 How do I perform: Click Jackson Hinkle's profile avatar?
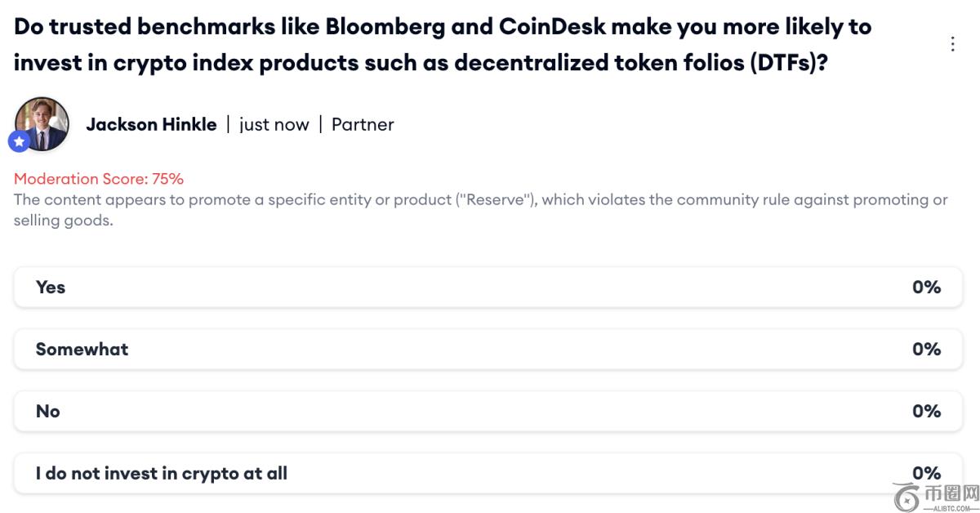pos(42,123)
